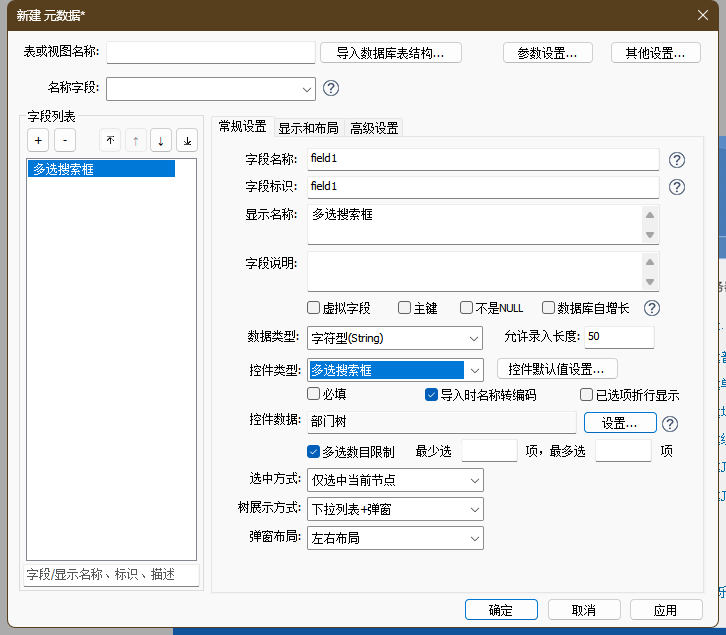Click the add field plus icon
The height and width of the screenshot is (635, 726).
tap(38, 140)
